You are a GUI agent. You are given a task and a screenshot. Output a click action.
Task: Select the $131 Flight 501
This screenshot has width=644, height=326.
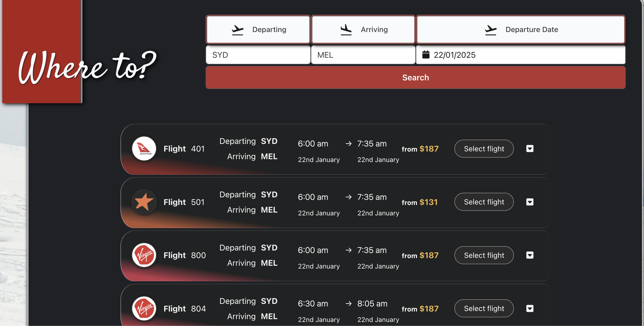tap(484, 202)
